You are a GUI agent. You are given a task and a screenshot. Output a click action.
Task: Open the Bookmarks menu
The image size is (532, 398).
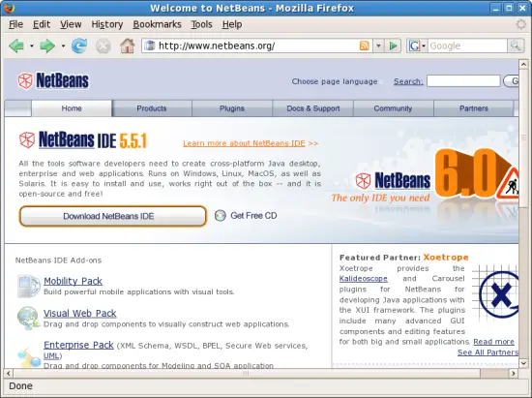coord(157,24)
